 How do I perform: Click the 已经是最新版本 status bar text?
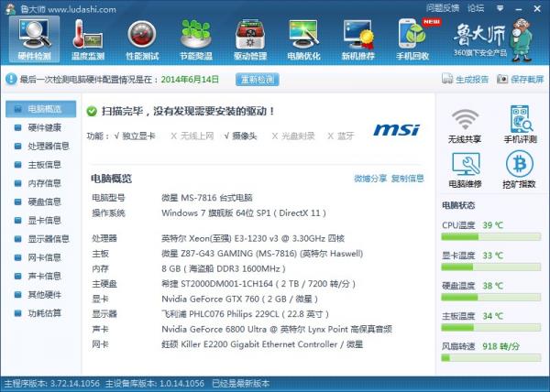[x=240, y=384]
